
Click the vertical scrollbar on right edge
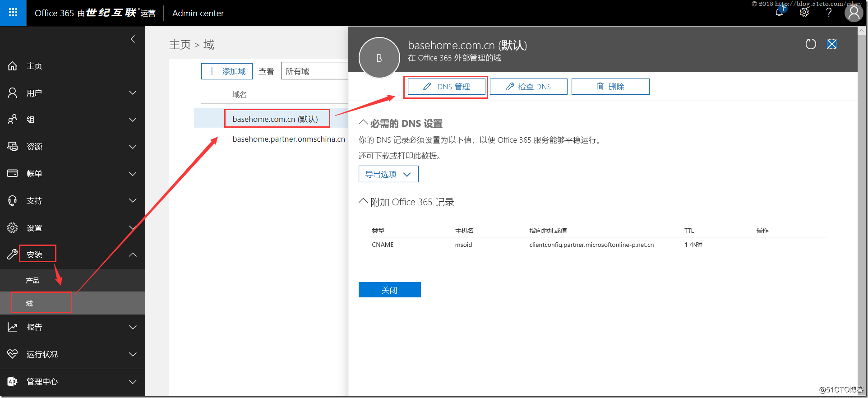click(x=862, y=211)
